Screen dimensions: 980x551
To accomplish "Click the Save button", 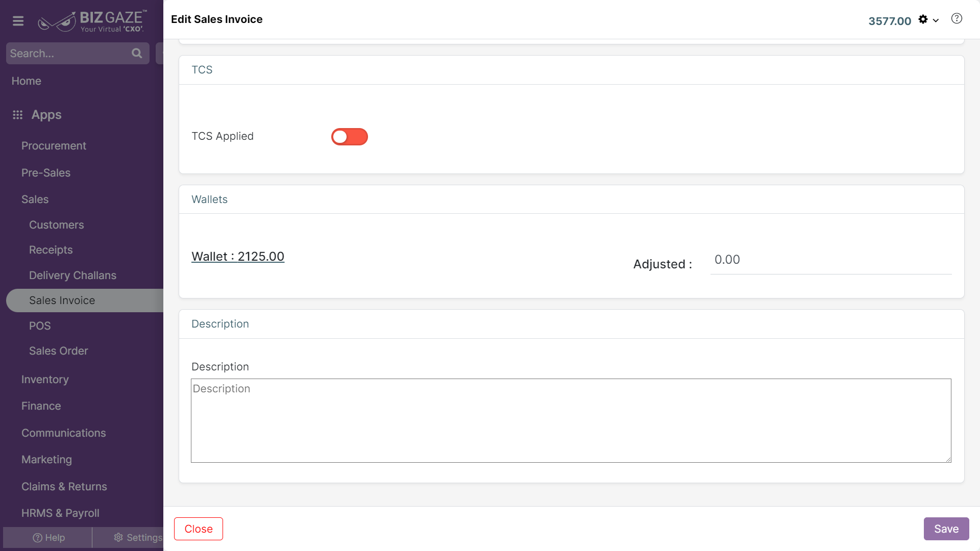I will (946, 529).
